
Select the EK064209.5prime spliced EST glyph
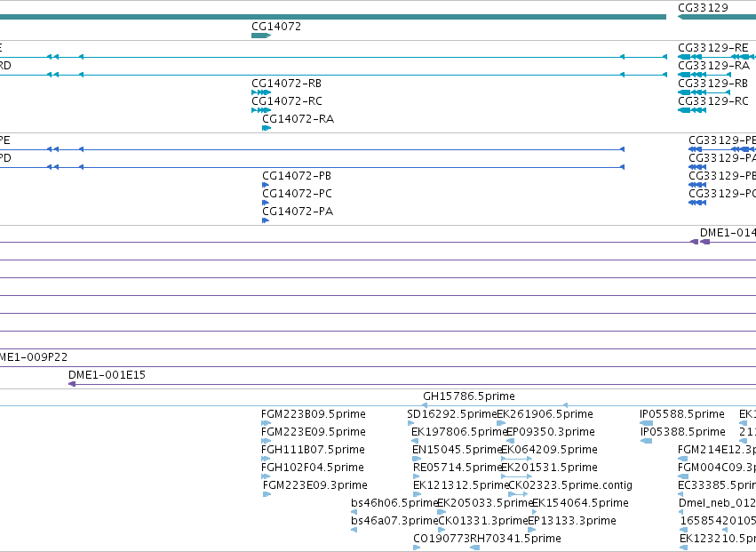click(516, 459)
